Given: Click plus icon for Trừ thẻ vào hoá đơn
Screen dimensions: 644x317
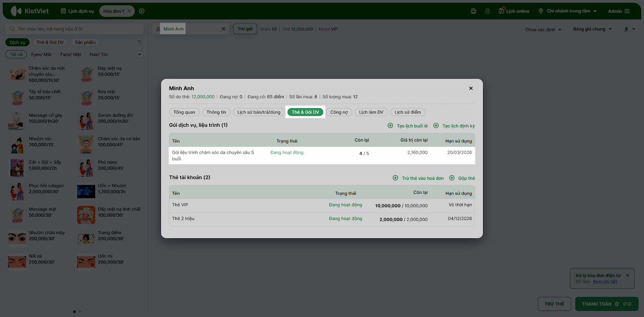Looking at the screenshot, I should point(396,178).
